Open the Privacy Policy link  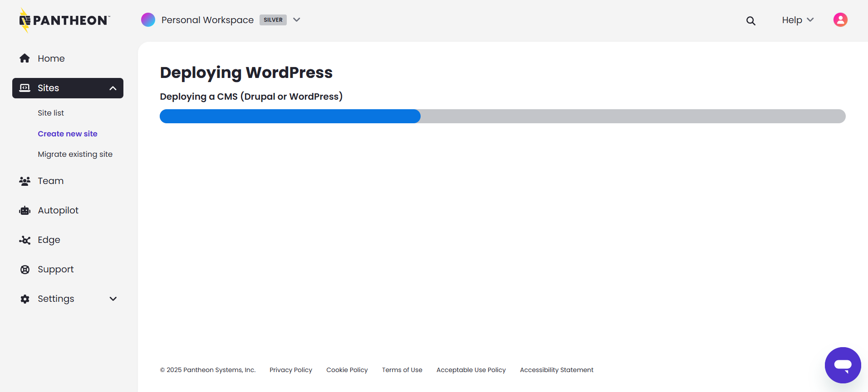pos(290,370)
